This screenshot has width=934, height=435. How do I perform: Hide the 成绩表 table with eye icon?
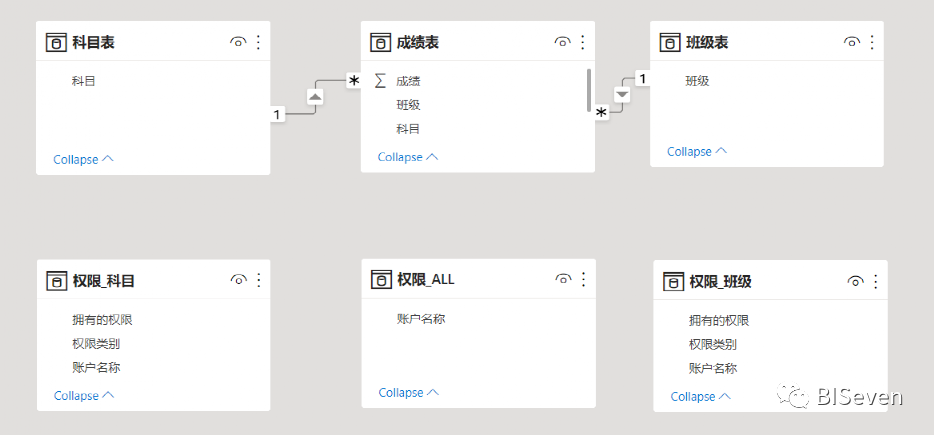click(563, 42)
